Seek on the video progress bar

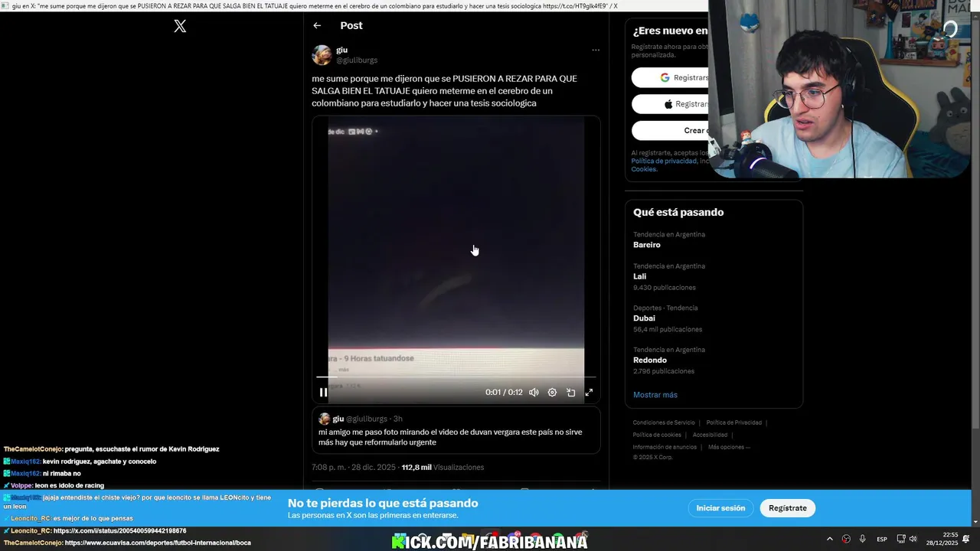456,377
